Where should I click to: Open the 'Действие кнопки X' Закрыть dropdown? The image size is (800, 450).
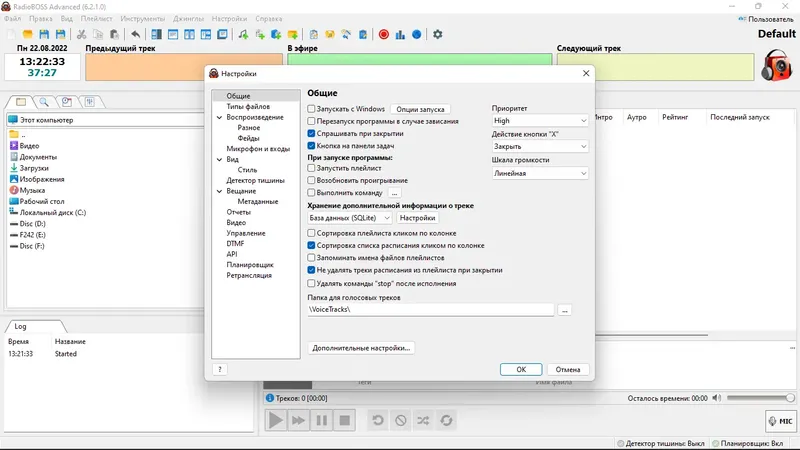(x=540, y=146)
